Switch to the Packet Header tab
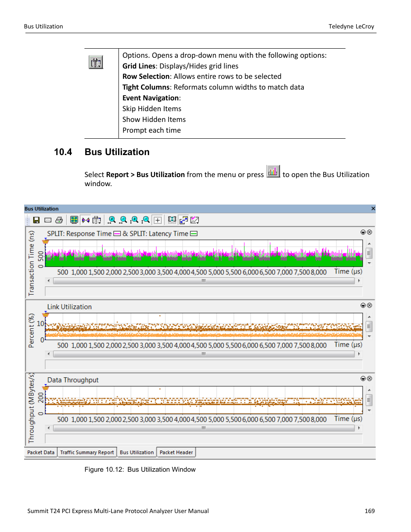Image resolution: width=411 pixels, height=532 pixels. point(176,452)
